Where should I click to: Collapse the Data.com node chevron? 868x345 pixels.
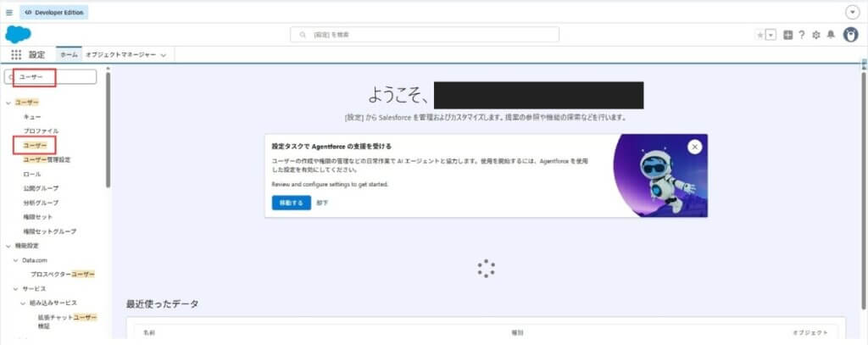[x=15, y=260]
